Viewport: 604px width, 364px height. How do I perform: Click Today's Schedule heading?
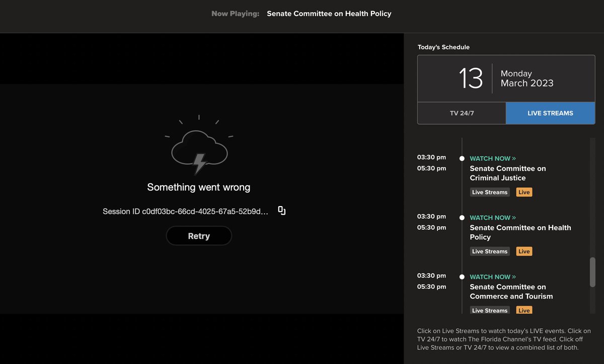443,47
